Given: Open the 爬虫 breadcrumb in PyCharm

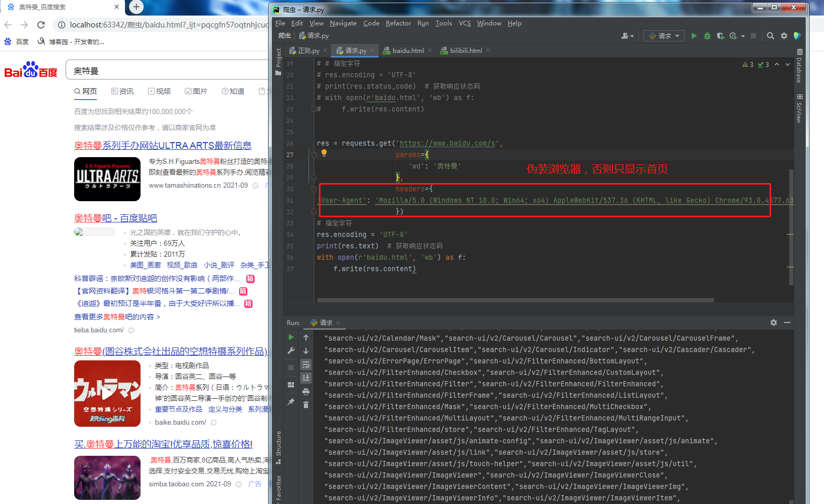Looking at the screenshot, I should [x=285, y=36].
